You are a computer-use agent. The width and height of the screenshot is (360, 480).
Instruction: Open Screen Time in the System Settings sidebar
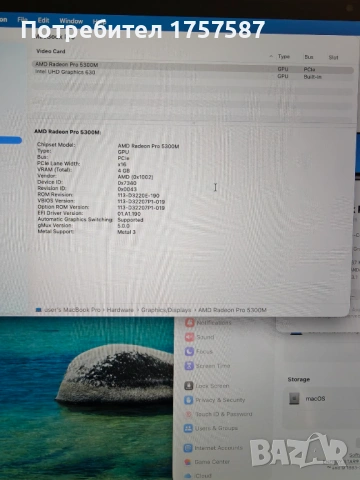(207, 366)
